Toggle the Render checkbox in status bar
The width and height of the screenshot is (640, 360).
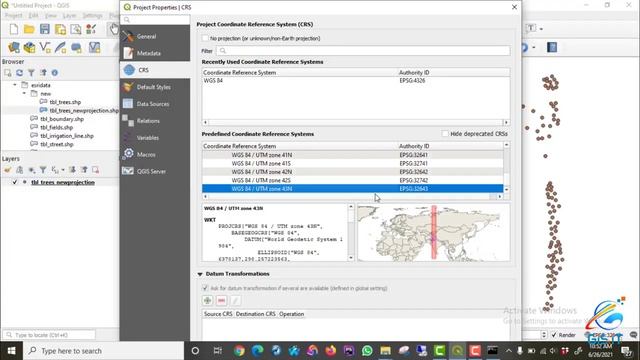(554, 335)
